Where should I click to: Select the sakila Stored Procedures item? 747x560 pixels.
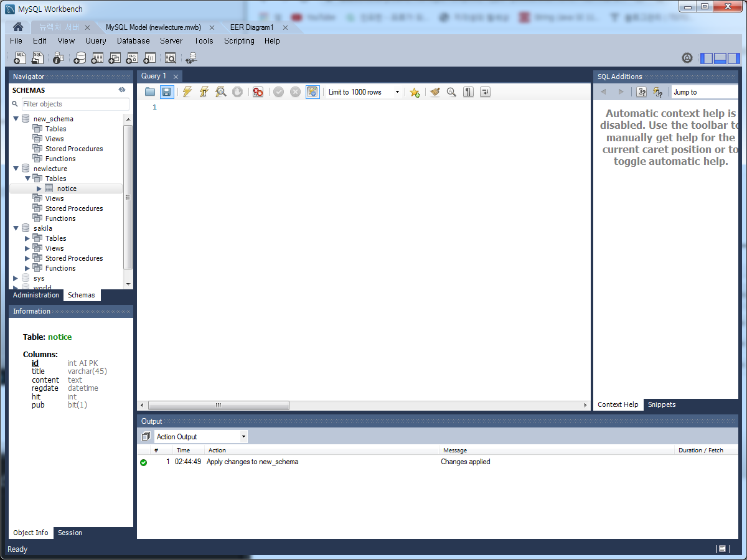pyautogui.click(x=74, y=258)
